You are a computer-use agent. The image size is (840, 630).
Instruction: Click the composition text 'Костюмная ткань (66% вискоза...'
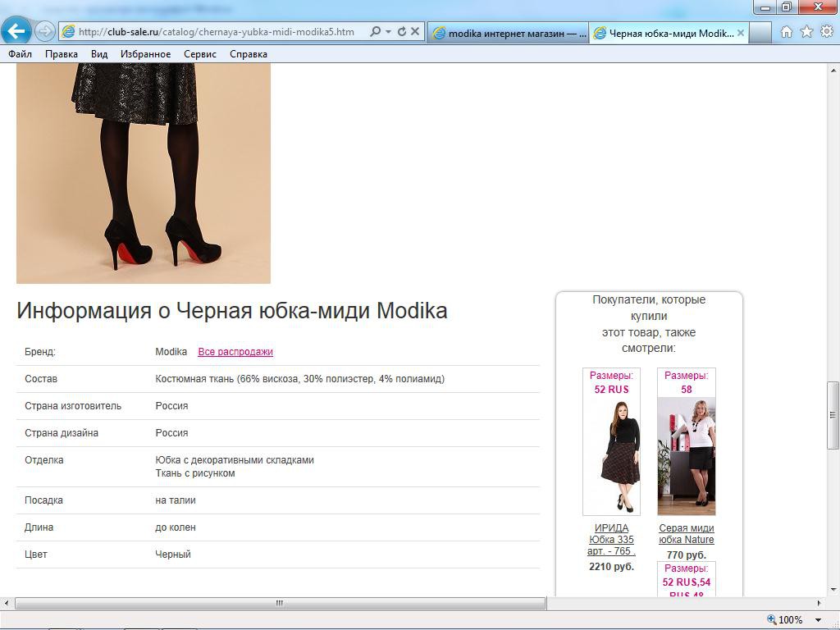tap(300, 379)
